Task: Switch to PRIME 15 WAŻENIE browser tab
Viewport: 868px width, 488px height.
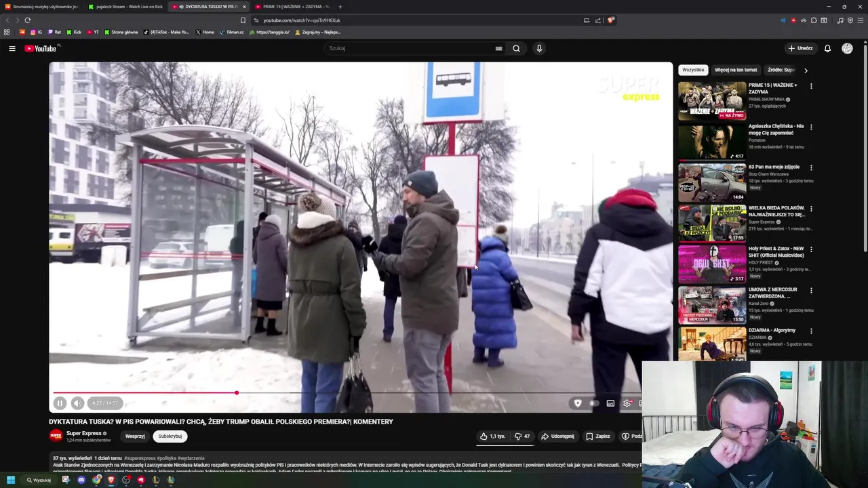Action: (292, 7)
